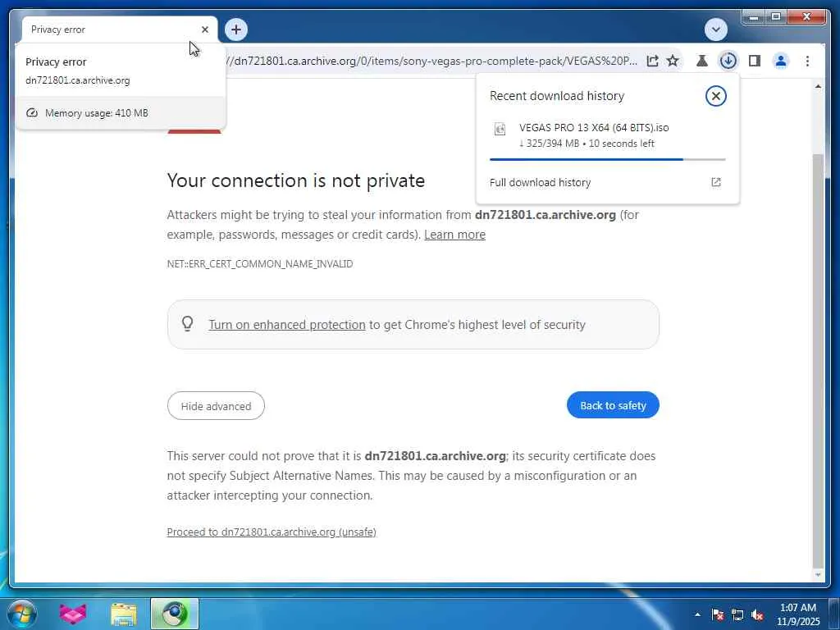Open the tab search chevron dropdown
Screen dimensions: 840x630
point(716,30)
